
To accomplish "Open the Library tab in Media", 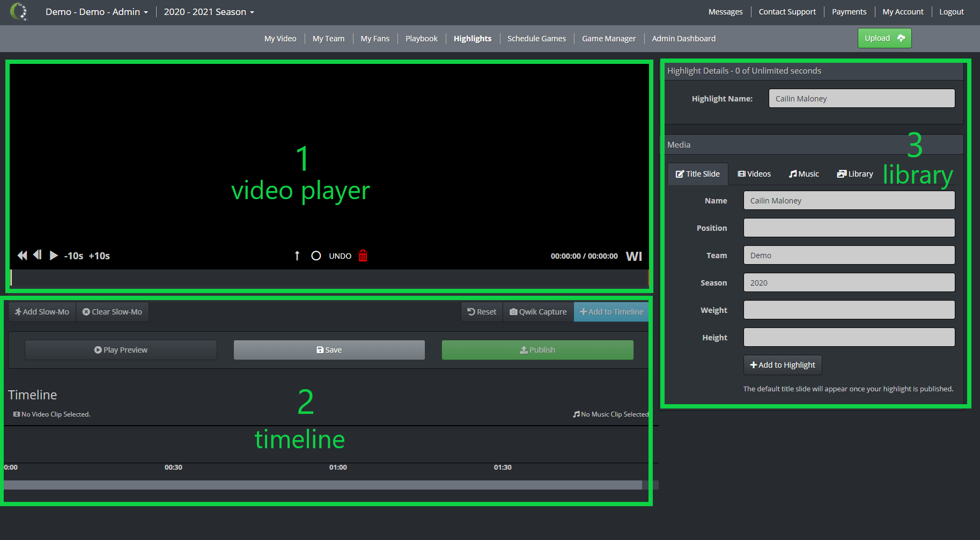I will coord(854,173).
